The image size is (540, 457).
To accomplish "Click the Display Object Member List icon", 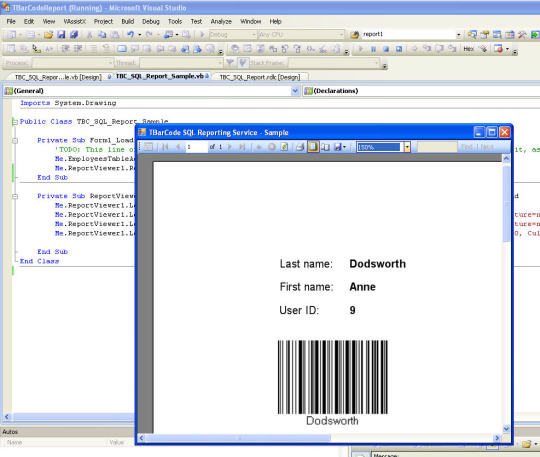I will pos(11,49).
